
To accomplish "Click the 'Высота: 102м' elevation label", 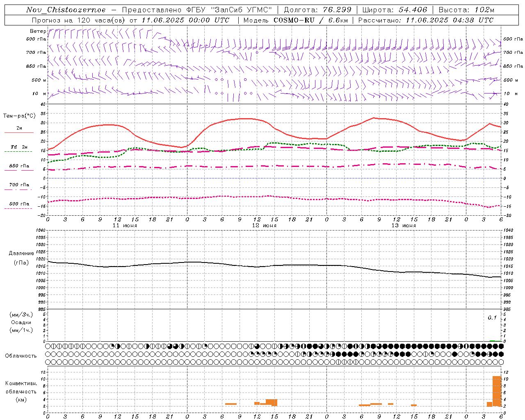I will pyautogui.click(x=466, y=10).
